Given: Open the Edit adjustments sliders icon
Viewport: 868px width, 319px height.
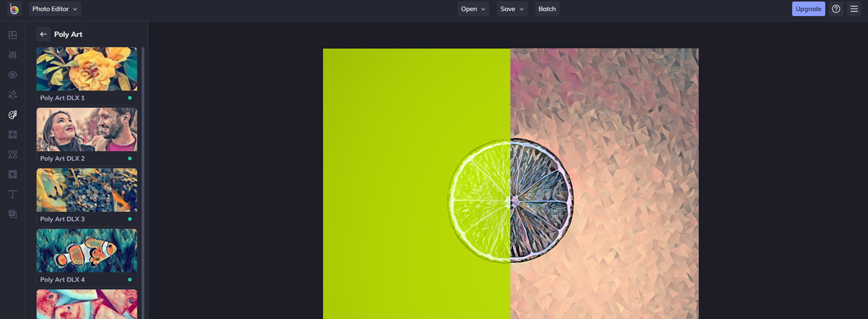Looking at the screenshot, I should coord(12,55).
